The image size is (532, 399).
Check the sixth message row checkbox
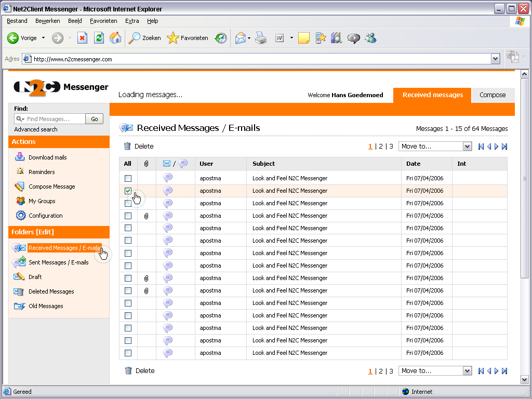[x=128, y=241]
